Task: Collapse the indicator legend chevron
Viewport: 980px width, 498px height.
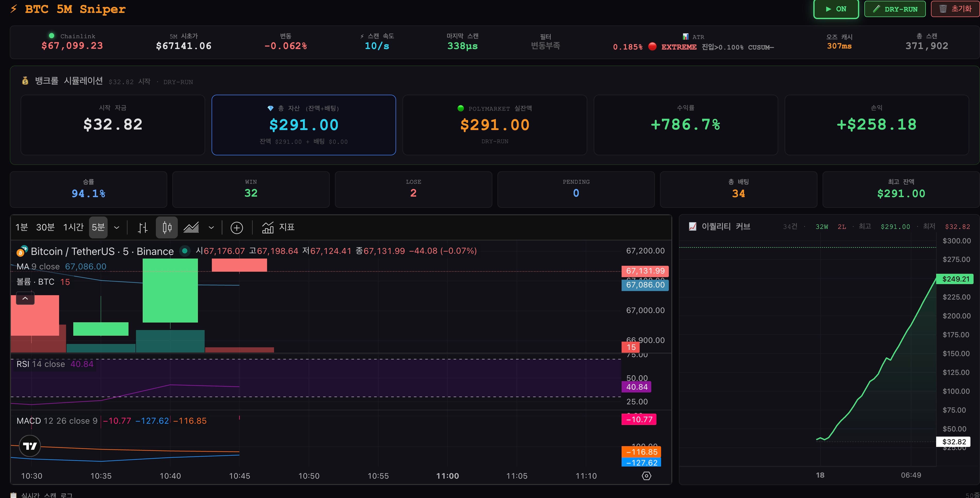Action: pos(25,299)
